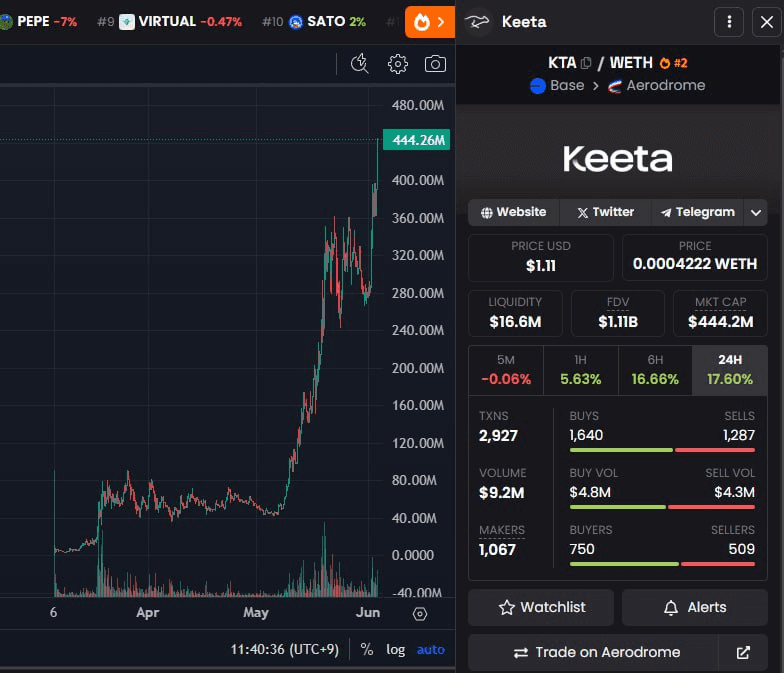
Task: Expand more social links dropdown
Action: pyautogui.click(x=756, y=212)
